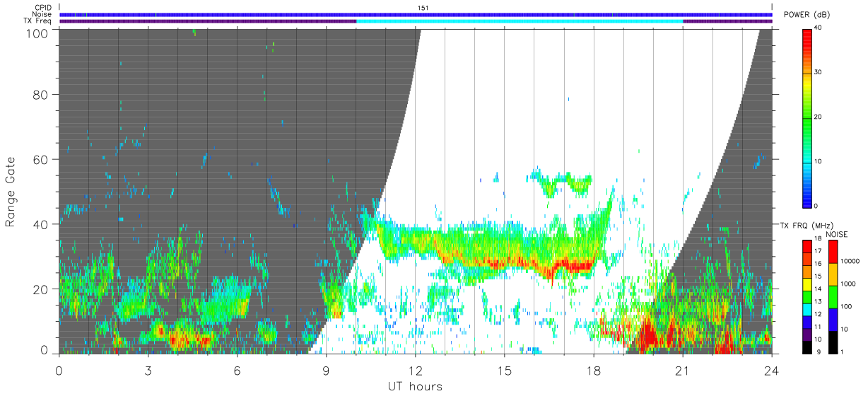The image size is (868, 401).
Task: Click the 60 tick on Range Gate axis
Action: pyautogui.click(x=41, y=159)
